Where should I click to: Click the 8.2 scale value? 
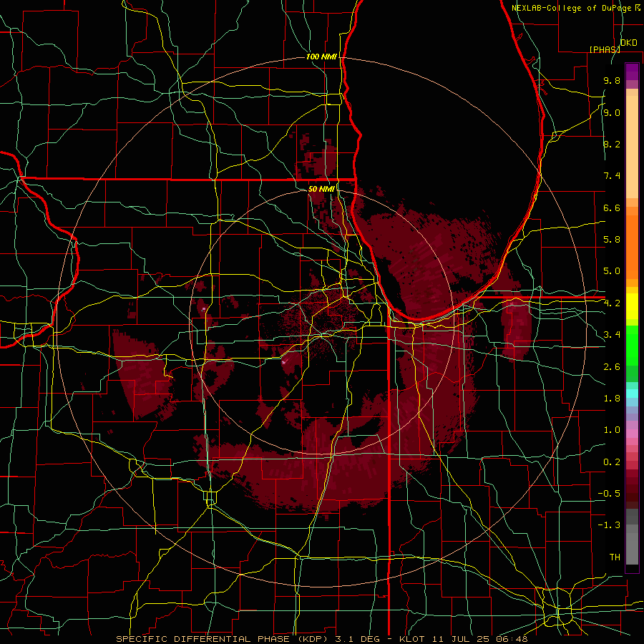tap(612, 144)
